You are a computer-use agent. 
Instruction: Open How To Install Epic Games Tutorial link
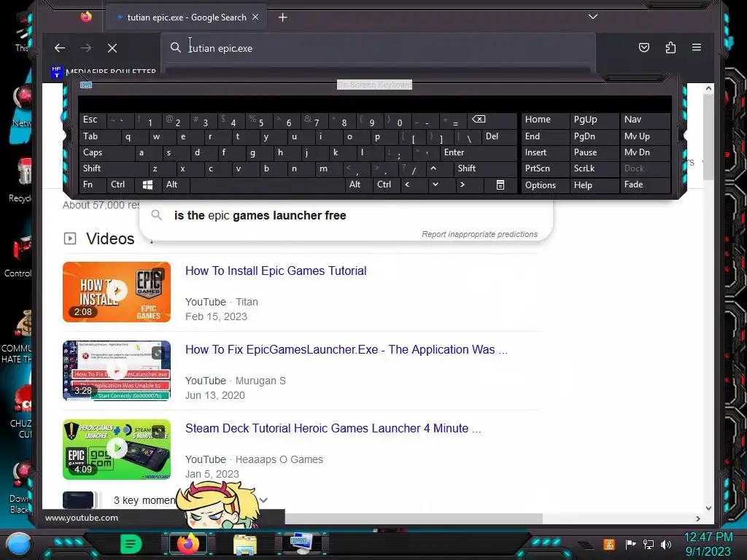[x=276, y=271]
